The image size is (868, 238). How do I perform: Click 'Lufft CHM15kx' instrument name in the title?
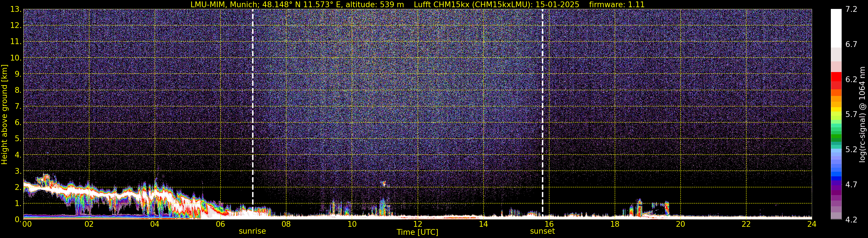coord(442,4)
